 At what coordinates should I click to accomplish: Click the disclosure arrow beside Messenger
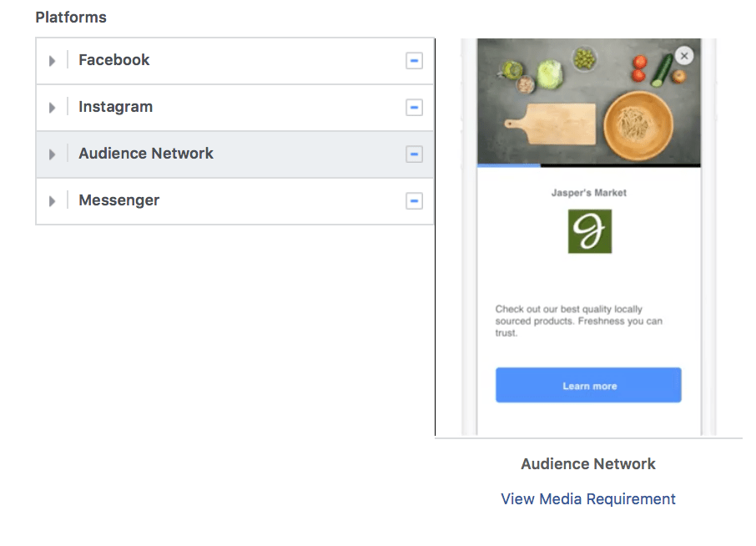tap(53, 200)
